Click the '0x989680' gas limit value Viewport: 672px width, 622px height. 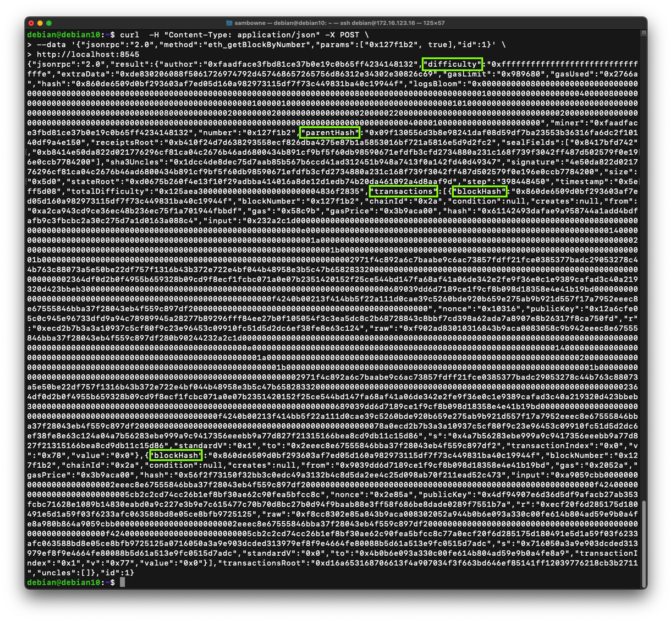[520, 74]
